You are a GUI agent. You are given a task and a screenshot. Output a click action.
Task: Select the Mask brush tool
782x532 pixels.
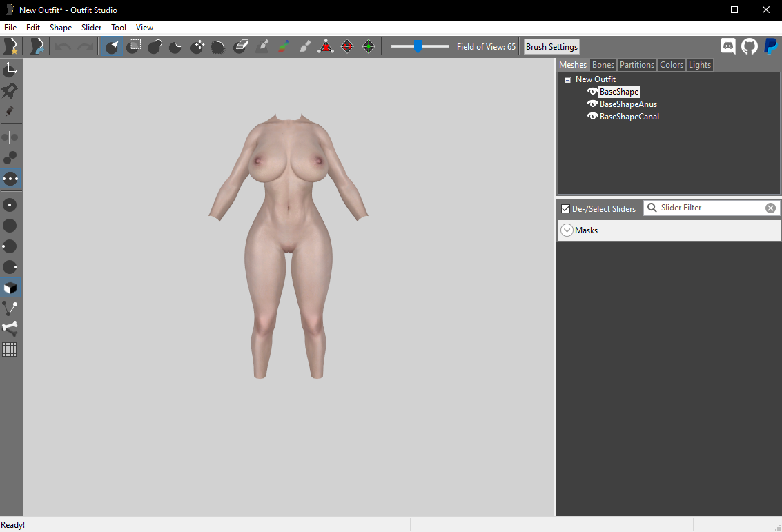133,47
